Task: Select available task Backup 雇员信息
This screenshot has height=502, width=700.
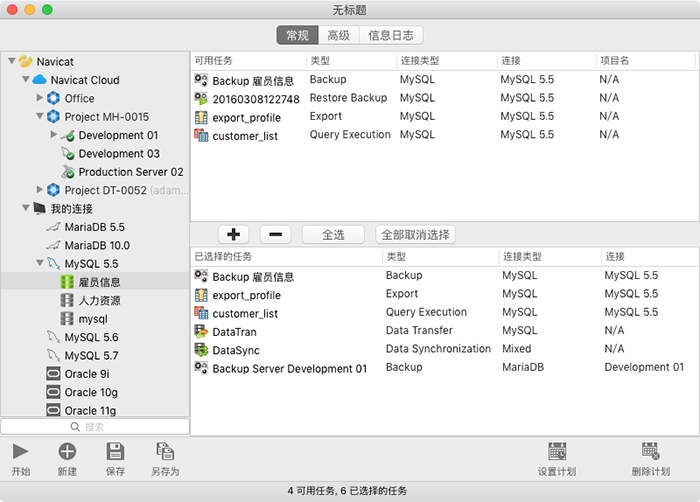Action: point(445,80)
